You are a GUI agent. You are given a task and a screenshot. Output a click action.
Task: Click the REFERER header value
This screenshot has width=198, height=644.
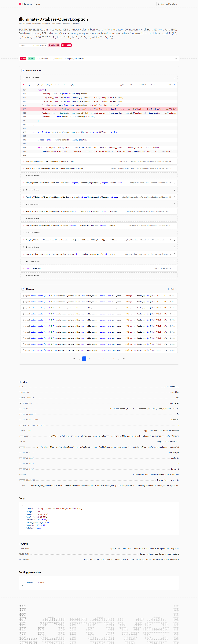click(156, 475)
